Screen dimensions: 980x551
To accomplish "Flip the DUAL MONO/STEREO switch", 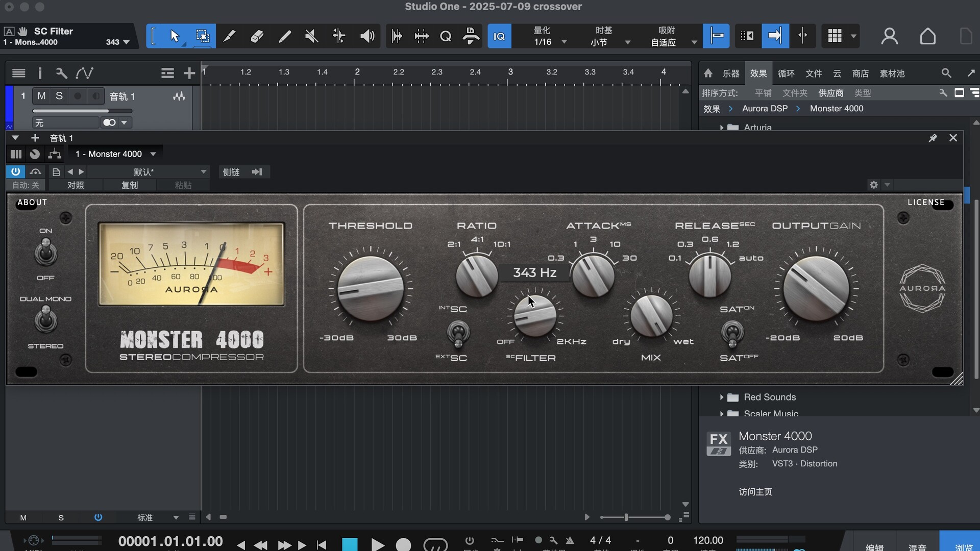I will coord(46,320).
